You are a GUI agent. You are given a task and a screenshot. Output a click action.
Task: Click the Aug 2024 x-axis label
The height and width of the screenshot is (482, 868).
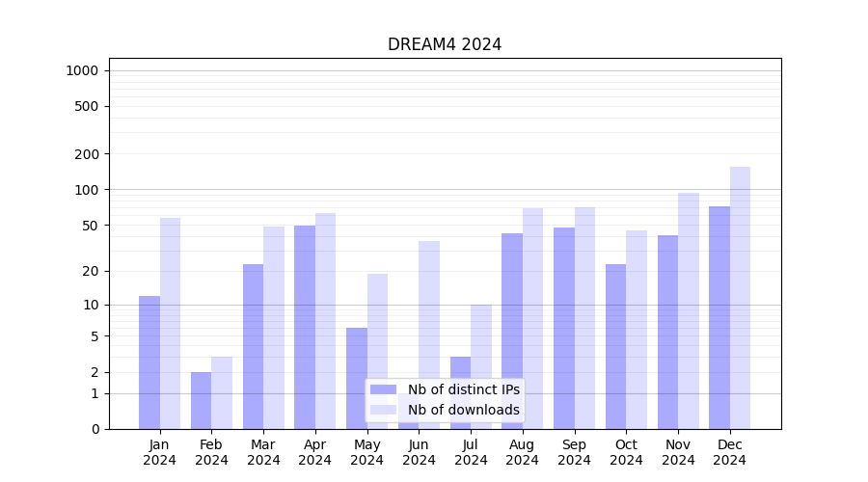(523, 452)
